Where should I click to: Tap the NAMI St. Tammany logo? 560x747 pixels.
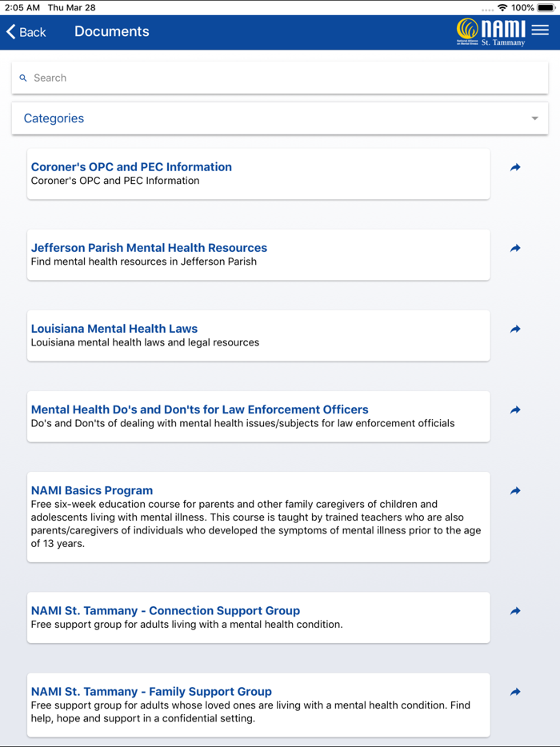491,32
